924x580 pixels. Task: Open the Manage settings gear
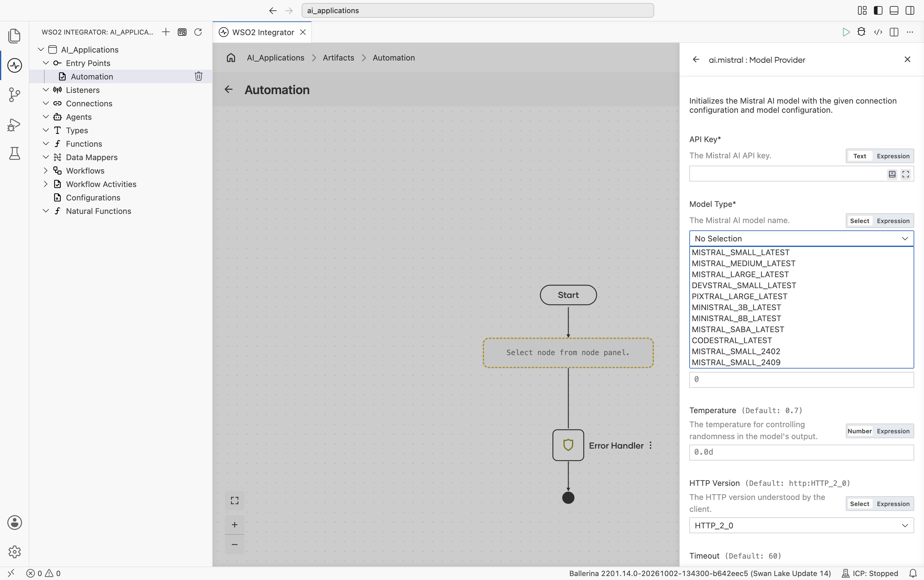[14, 552]
